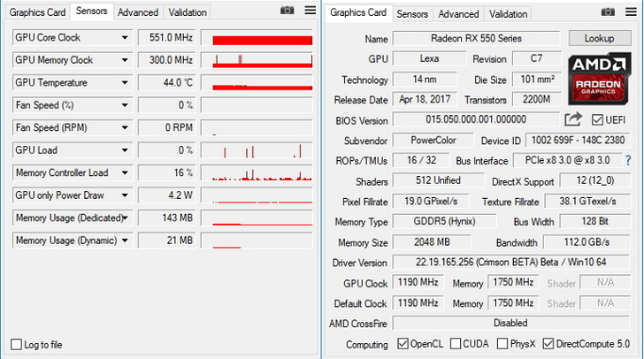Screen dimensions: 644x359
Task: Click the 38.1 GTexel/s texture fillrate field
Action: [x=587, y=202]
